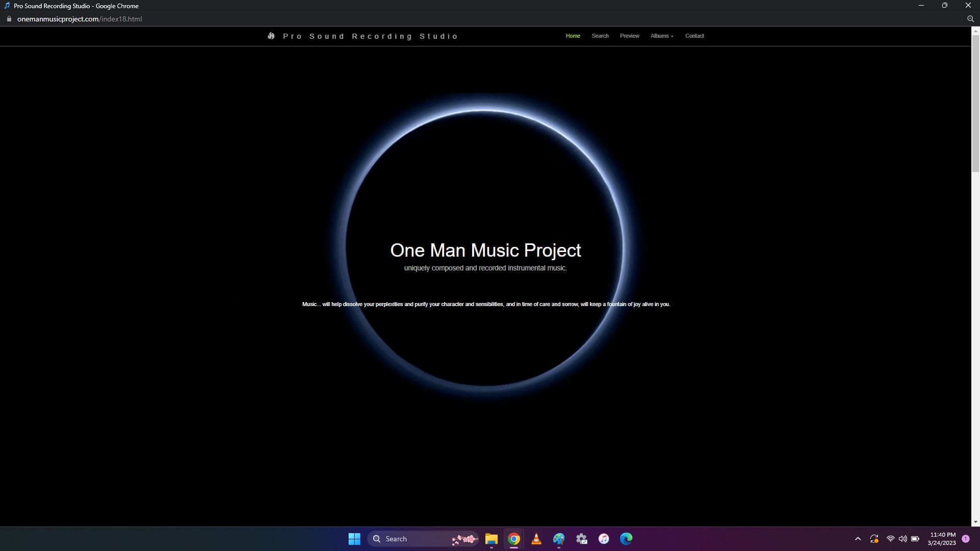The height and width of the screenshot is (551, 980).
Task: Click the flame logo beside the studio name
Action: [x=271, y=36]
